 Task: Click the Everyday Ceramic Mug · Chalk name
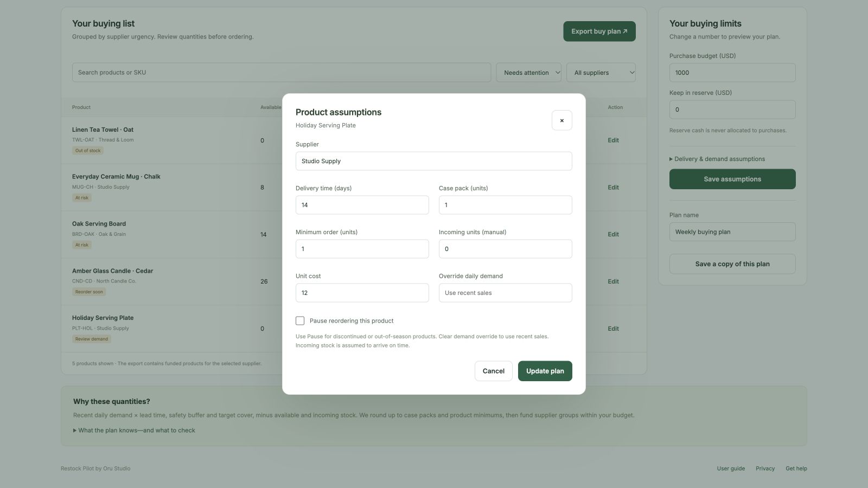pos(116,177)
